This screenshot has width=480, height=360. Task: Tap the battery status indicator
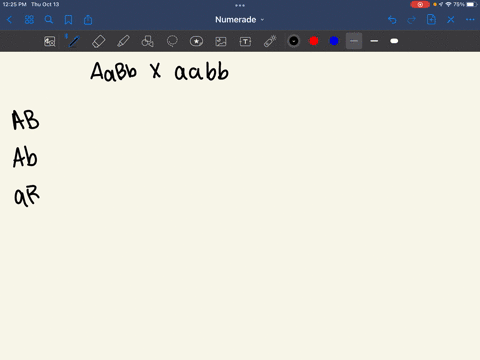pyautogui.click(x=472, y=4)
